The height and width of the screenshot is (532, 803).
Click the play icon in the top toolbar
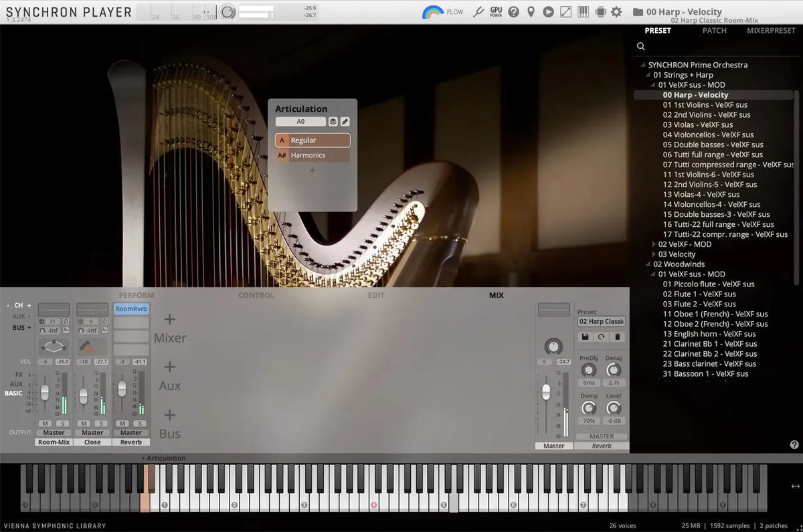click(548, 11)
